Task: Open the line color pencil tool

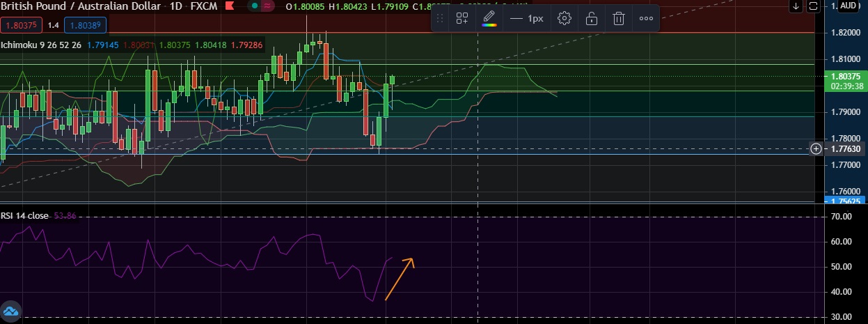Action: (489, 19)
